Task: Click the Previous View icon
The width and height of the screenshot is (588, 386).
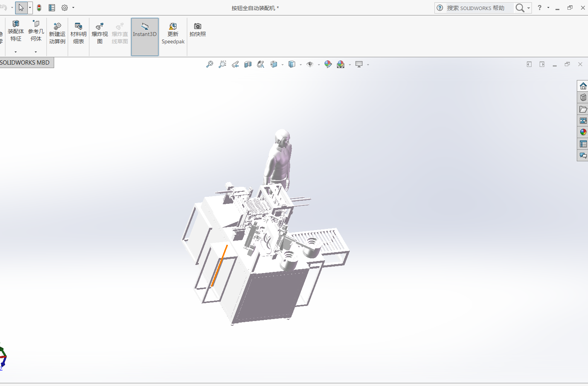Action: (x=235, y=64)
